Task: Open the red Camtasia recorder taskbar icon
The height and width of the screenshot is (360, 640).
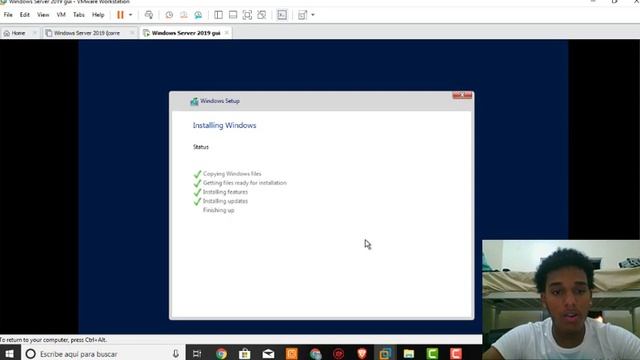Action: pos(456,353)
